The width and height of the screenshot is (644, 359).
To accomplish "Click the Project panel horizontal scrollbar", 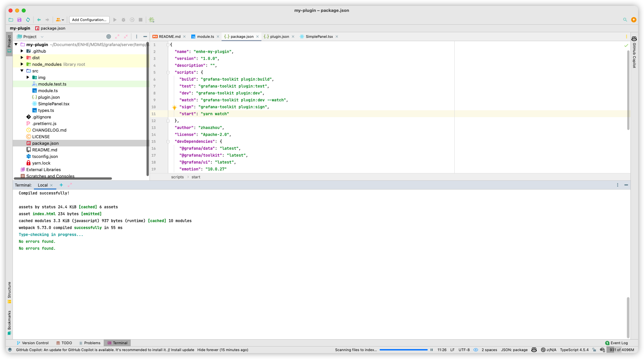I will click(63, 178).
